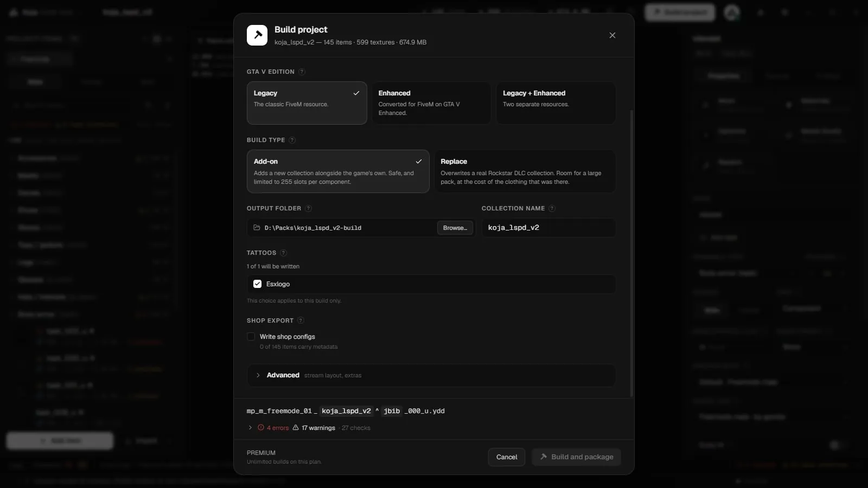
Task: Click the folder icon in the output path field
Action: click(257, 228)
